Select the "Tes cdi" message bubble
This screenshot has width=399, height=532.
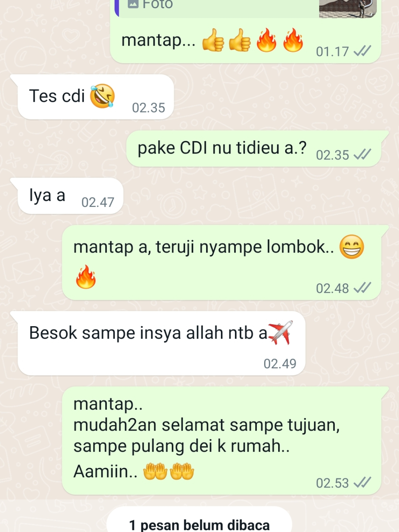click(95, 97)
